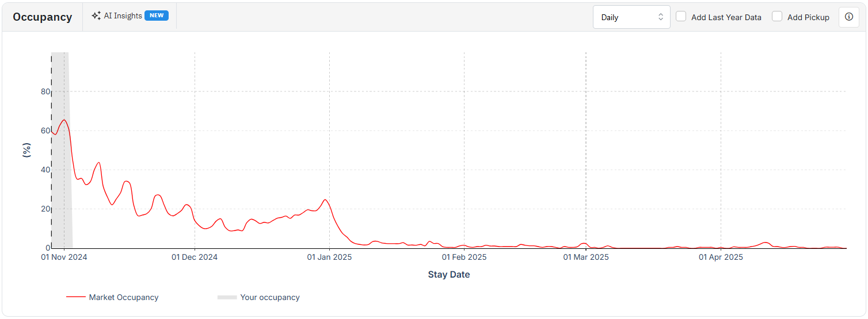
Task: Click the 01 Dec 2024 axis label
Action: (195, 257)
